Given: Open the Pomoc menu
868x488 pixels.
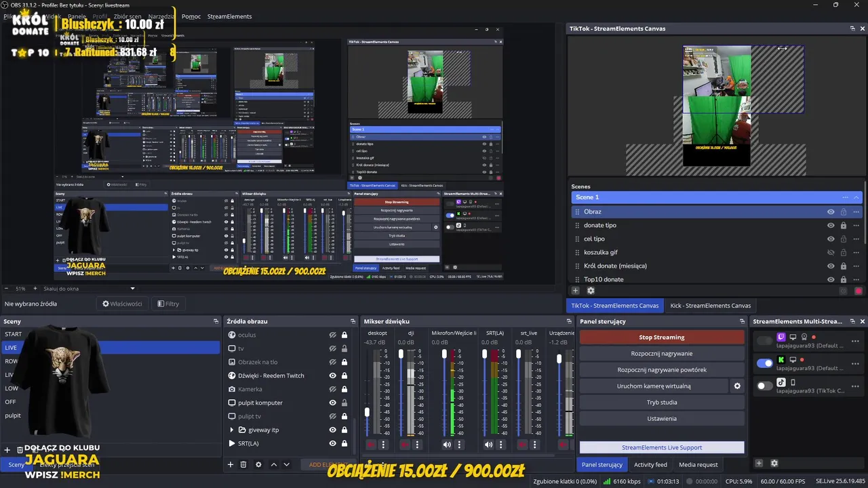Looking at the screenshot, I should [191, 16].
